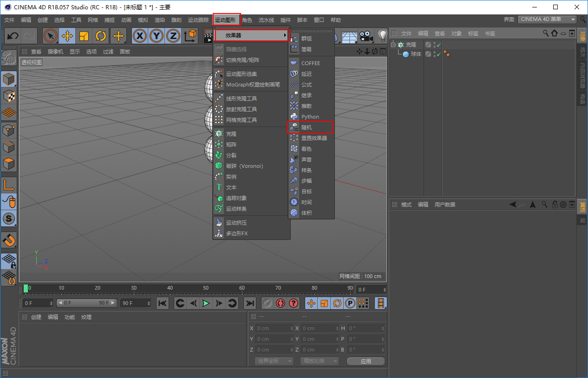The height and width of the screenshot is (378, 588).
Task: Activate the Rotate tool
Action: (101, 36)
